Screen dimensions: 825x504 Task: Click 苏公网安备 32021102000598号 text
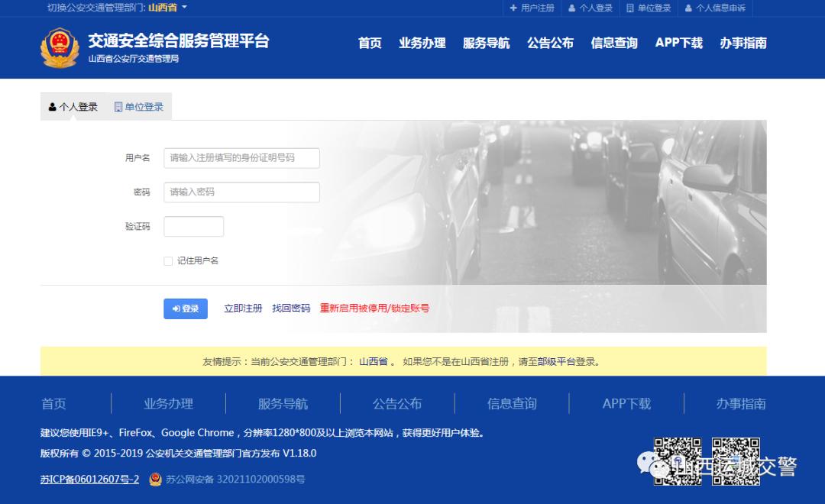pyautogui.click(x=235, y=480)
